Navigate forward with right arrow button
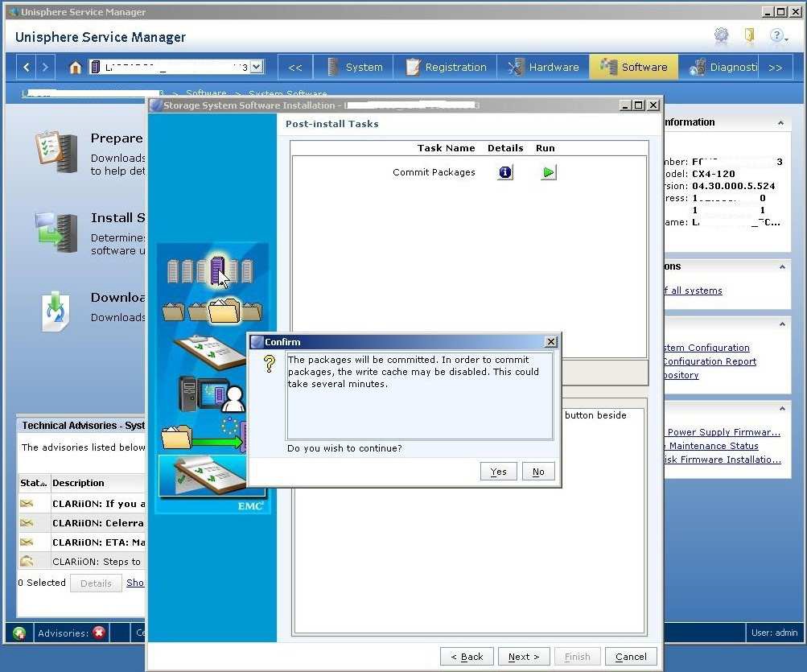Viewport: 807px width, 672px height. pos(45,67)
